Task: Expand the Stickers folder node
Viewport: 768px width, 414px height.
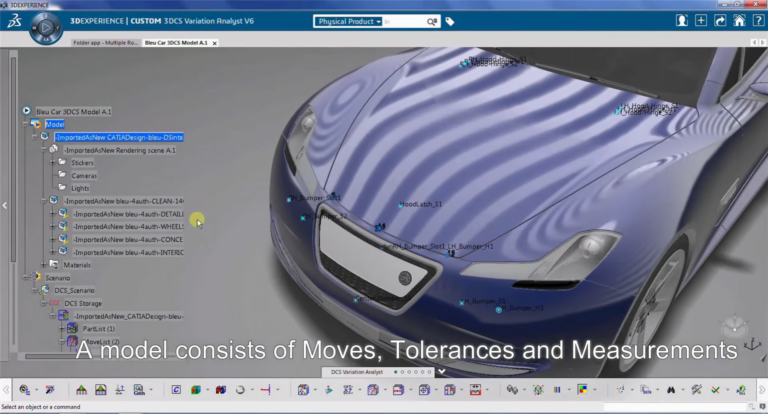Action: coord(52,162)
